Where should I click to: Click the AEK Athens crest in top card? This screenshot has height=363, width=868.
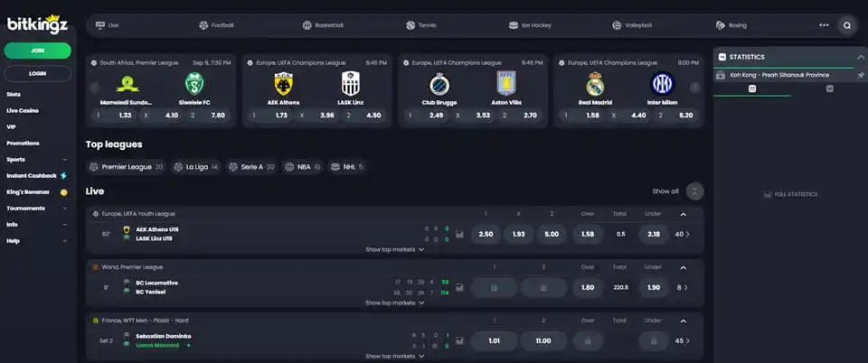(x=283, y=84)
